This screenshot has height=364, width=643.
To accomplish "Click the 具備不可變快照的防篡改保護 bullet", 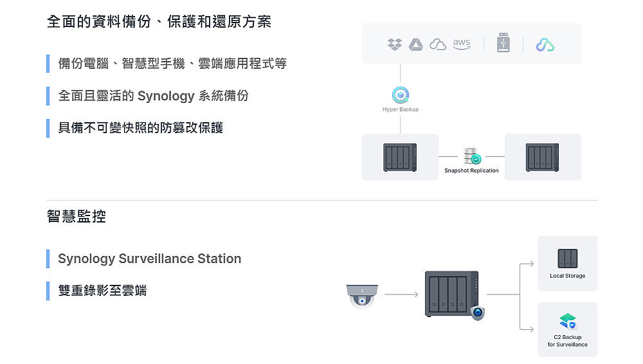I will click(140, 128).
